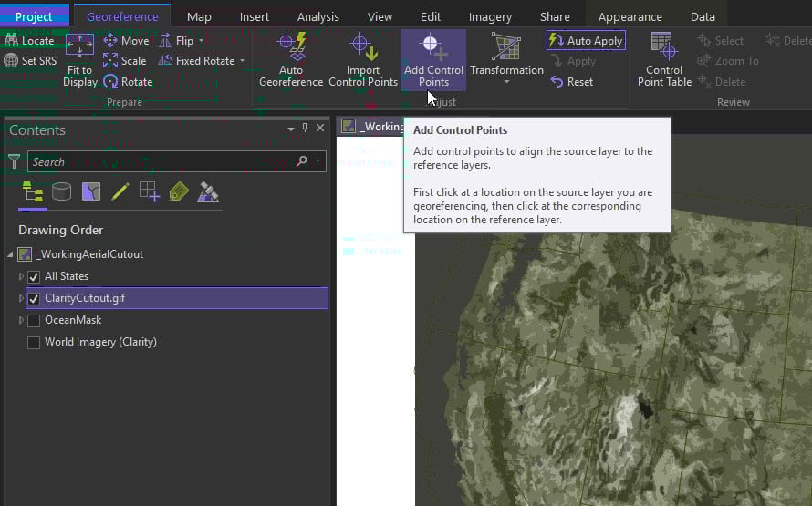Expand the ClarityCutout.gif layer
The image size is (812, 506).
(21, 298)
